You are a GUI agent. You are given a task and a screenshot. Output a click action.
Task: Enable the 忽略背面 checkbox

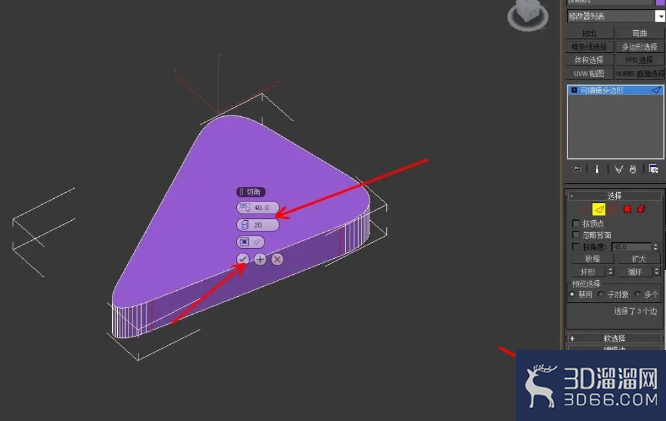576,235
